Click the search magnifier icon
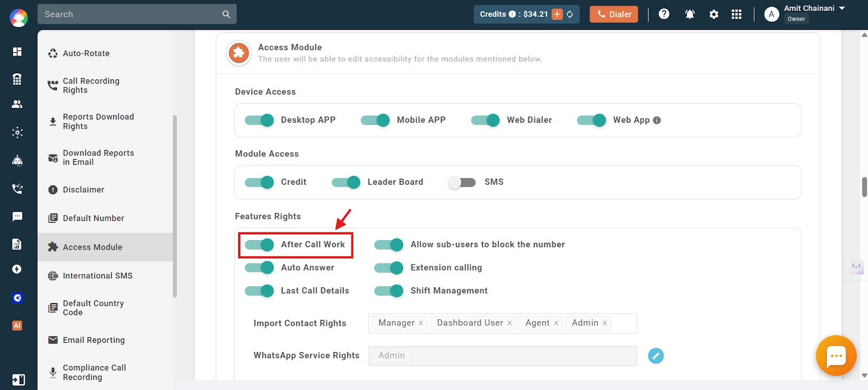 tap(226, 15)
